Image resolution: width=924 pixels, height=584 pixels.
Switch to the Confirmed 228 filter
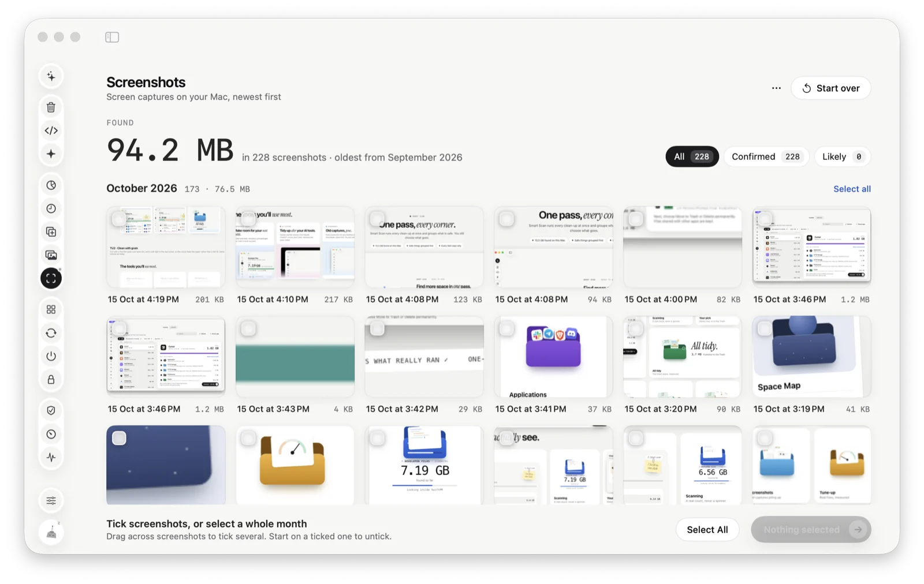(x=766, y=156)
